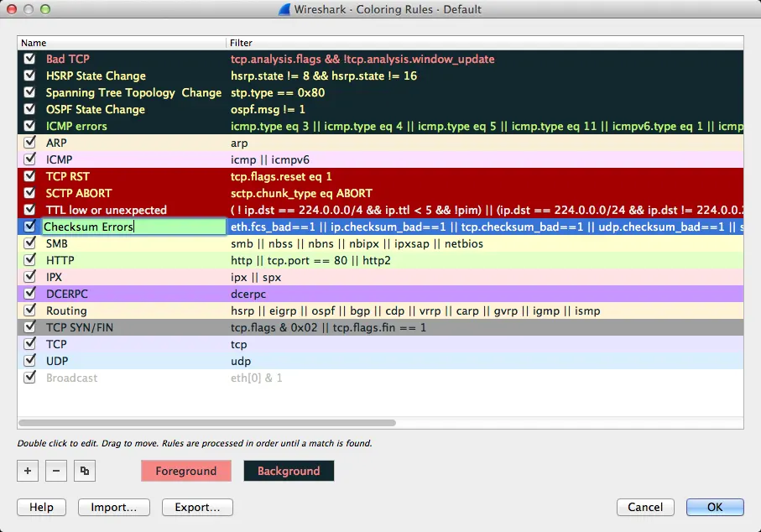Delete the selected coloring rule
The height and width of the screenshot is (532, 761).
(55, 471)
